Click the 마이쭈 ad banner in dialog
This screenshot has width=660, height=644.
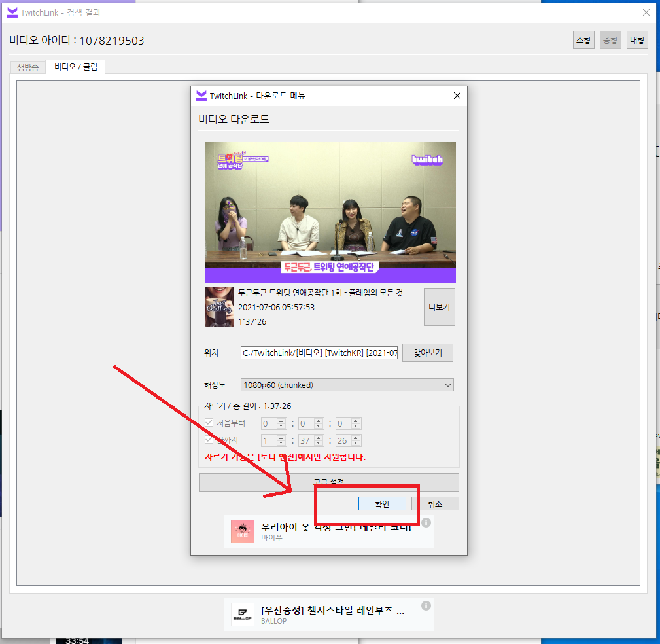click(329, 531)
